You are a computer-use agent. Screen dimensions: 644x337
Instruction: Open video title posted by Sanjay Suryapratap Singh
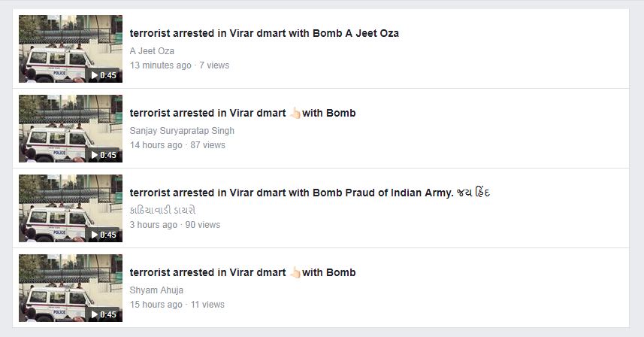click(x=243, y=113)
